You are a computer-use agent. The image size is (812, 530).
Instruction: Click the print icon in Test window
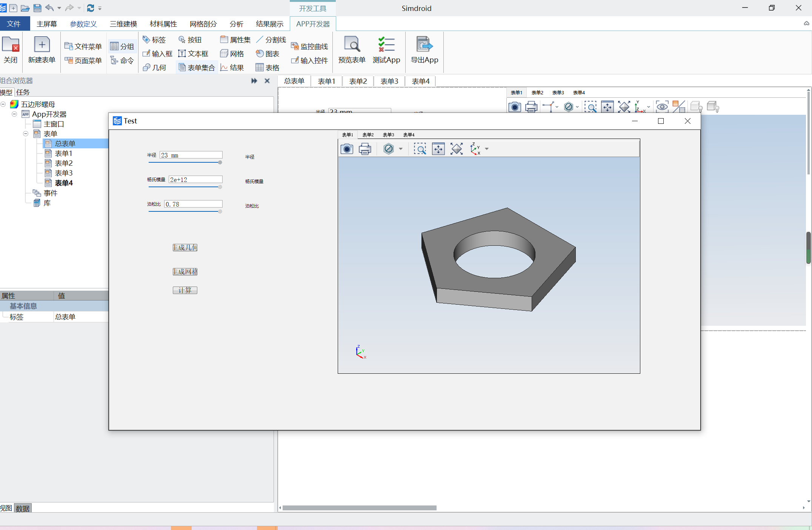(365, 149)
